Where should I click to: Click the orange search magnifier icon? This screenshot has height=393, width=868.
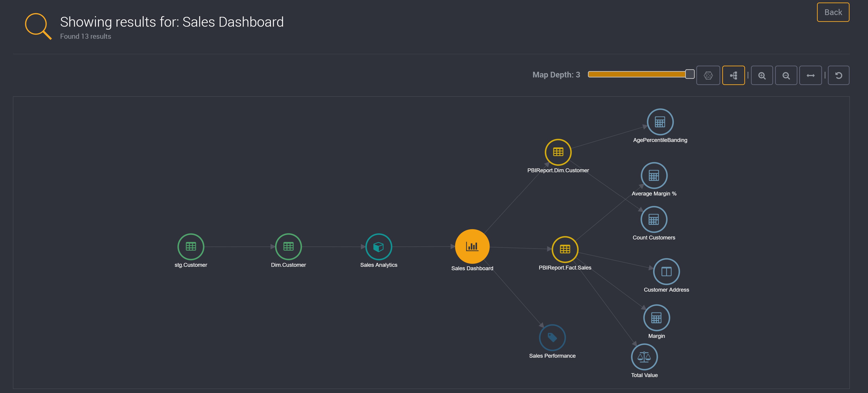pyautogui.click(x=38, y=26)
